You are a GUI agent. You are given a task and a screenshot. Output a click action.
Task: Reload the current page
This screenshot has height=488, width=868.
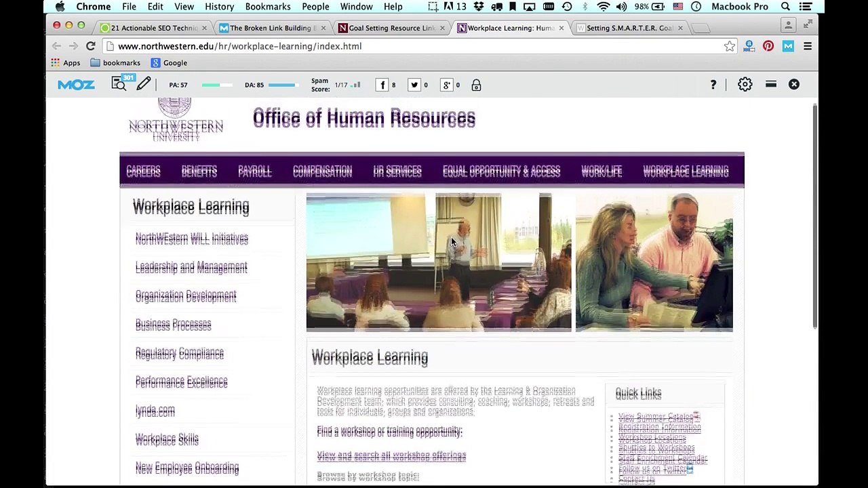[x=90, y=46]
